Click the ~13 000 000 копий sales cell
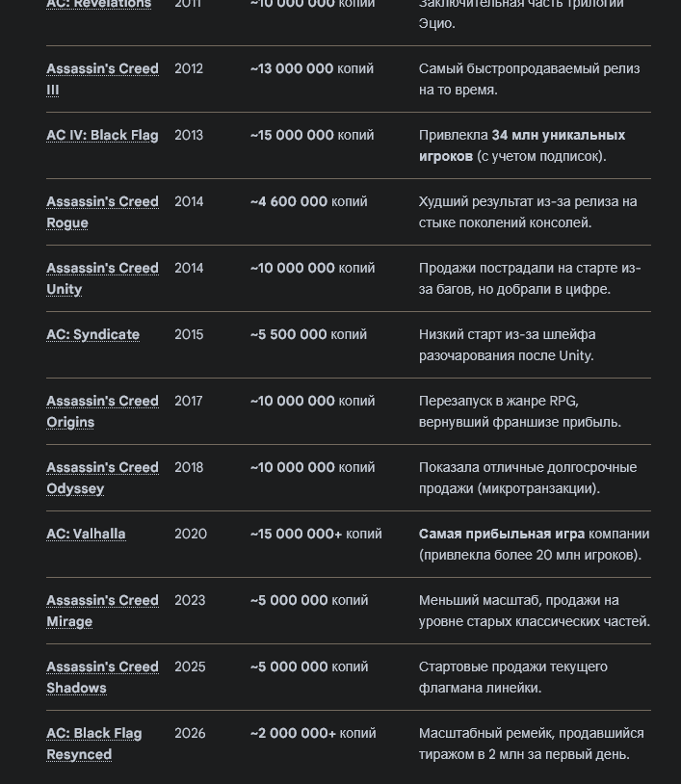This screenshot has height=784, width=681. pos(312,68)
